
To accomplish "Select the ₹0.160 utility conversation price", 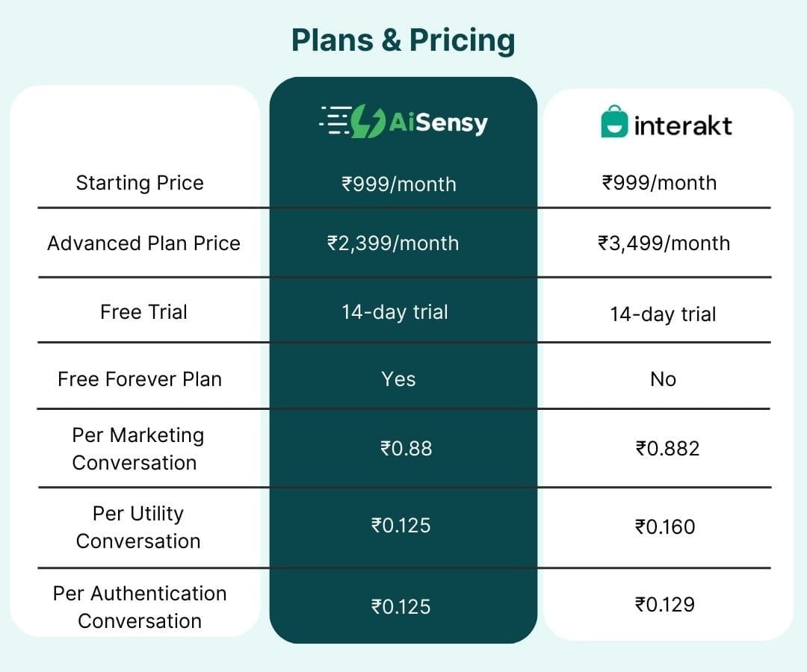I will (x=665, y=527).
